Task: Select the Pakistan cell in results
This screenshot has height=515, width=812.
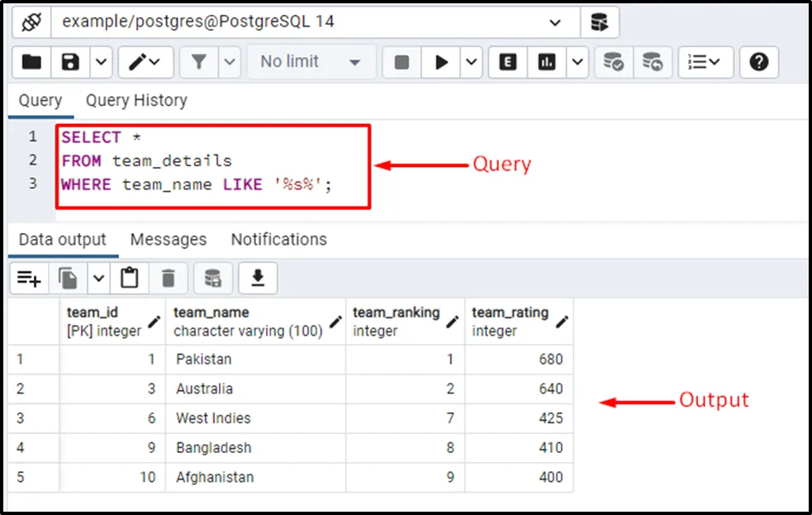Action: [204, 360]
